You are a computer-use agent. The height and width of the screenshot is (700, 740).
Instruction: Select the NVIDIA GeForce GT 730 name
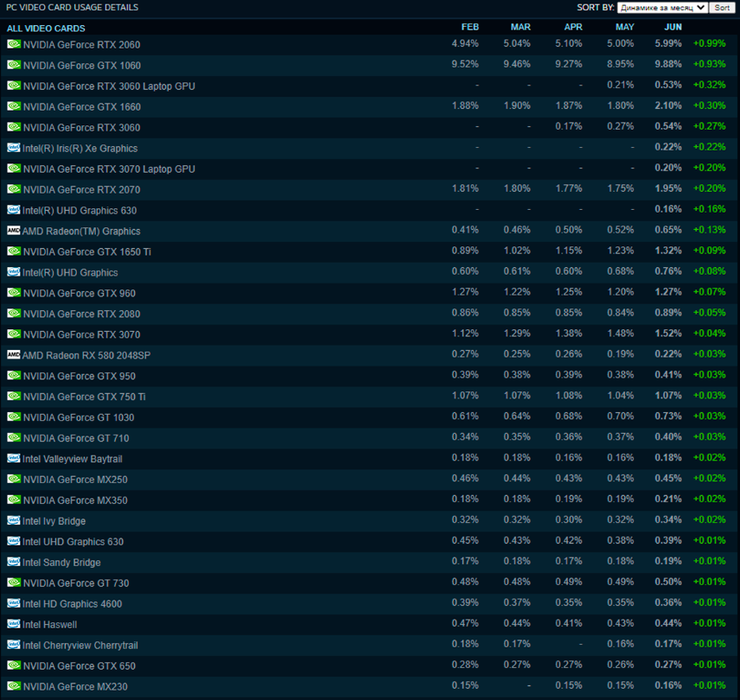pos(76,583)
